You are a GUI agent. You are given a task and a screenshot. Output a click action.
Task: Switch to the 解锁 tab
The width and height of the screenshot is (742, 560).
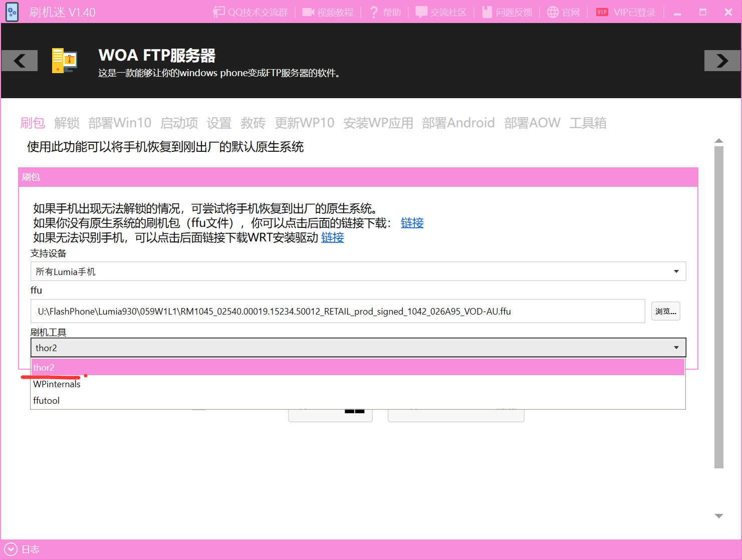click(x=67, y=123)
